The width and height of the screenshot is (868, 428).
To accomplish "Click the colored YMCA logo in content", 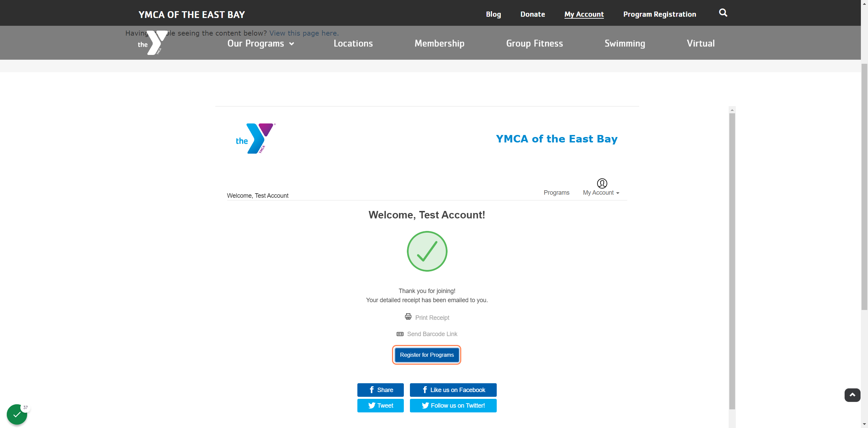I will click(x=256, y=139).
